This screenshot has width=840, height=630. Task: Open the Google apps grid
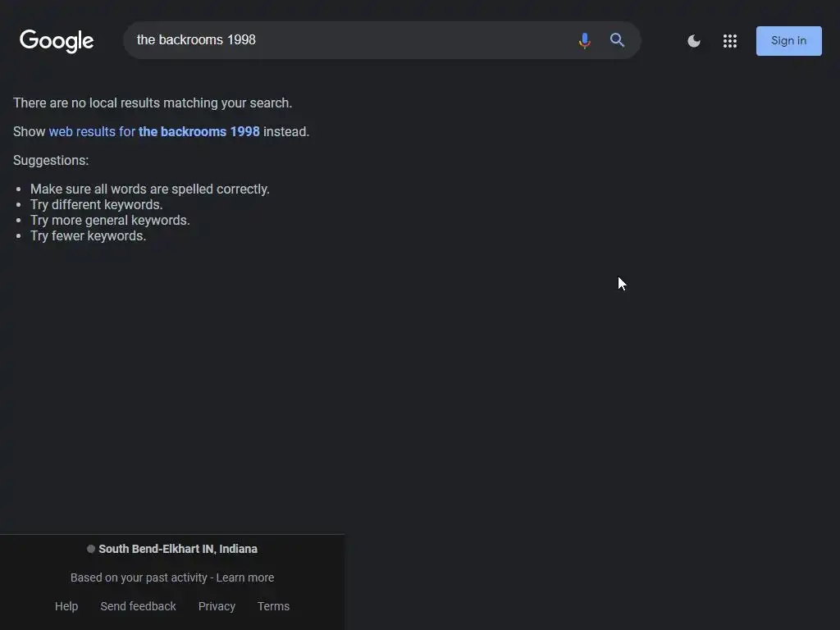pyautogui.click(x=729, y=41)
